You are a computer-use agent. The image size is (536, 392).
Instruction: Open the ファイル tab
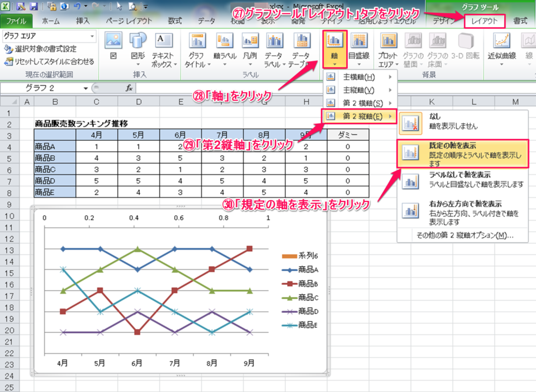click(16, 21)
